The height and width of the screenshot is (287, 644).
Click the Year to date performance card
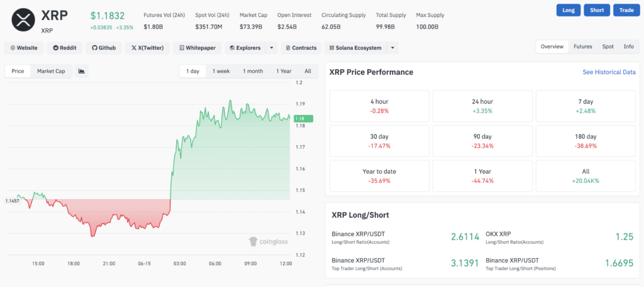point(379,176)
